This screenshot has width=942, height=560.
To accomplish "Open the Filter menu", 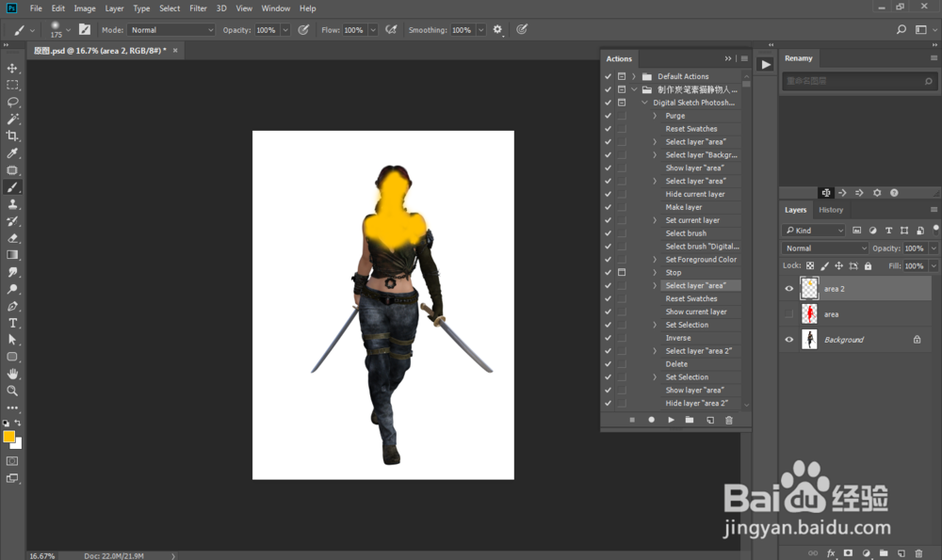I will [x=198, y=8].
